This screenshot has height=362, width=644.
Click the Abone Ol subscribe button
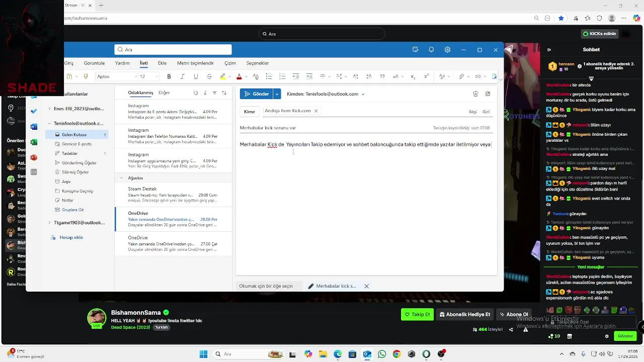(513, 314)
